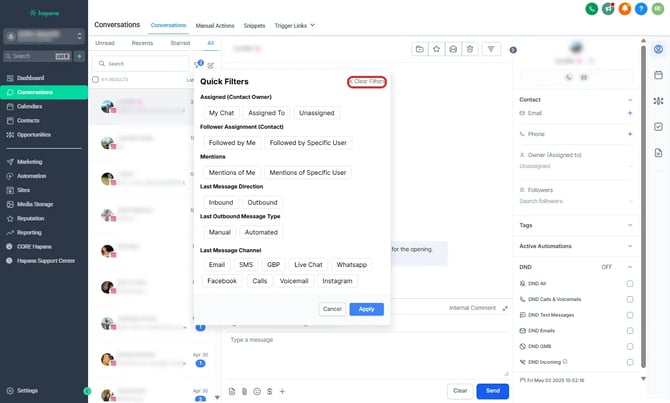Open the orange notifications bell
Viewport: 670px width, 403px height.
coord(625,9)
